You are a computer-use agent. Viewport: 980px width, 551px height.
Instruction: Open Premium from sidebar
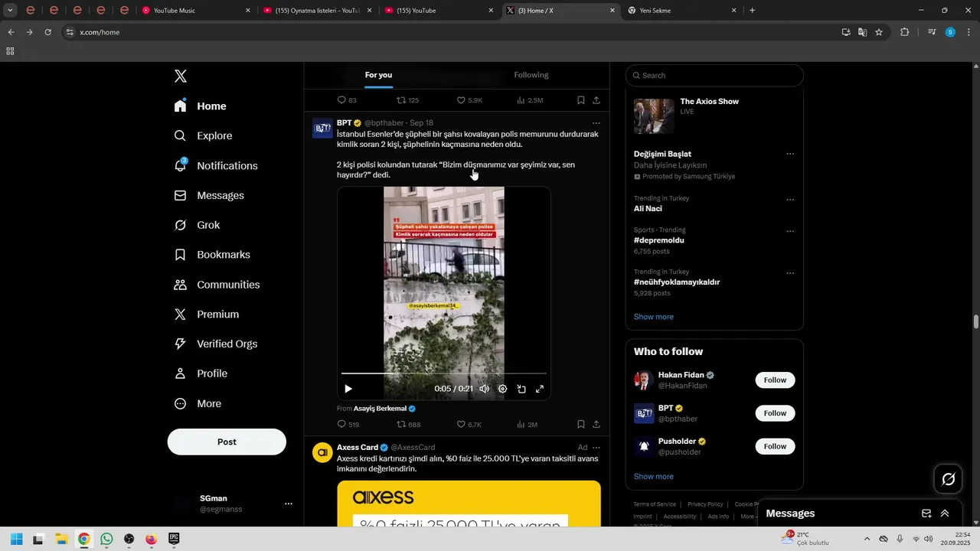coord(207,315)
